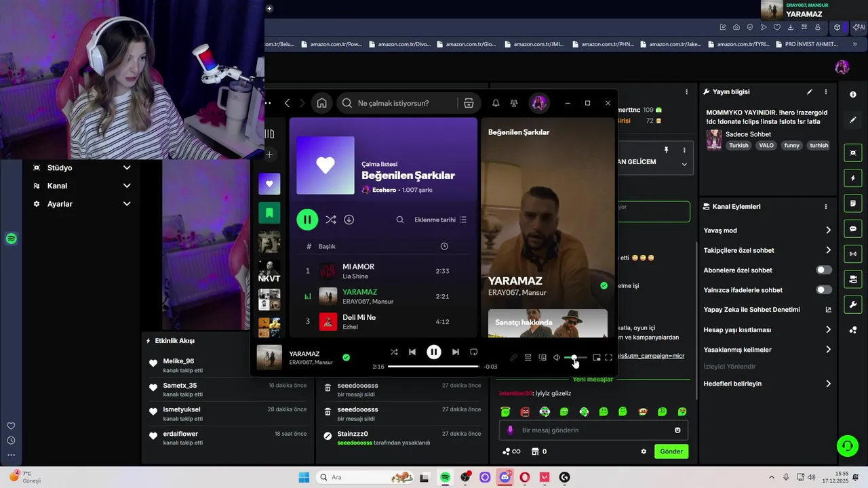This screenshot has width=868, height=488.
Task: Adjust the Spotify volume slider
Action: click(x=576, y=357)
